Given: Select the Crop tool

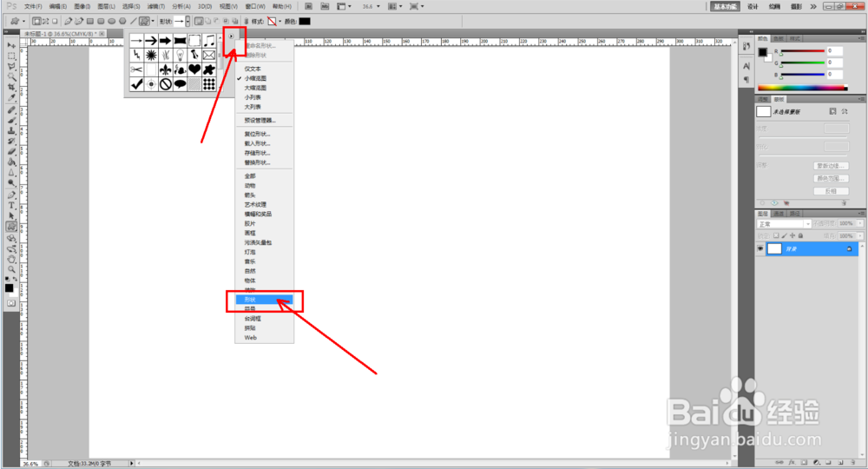Looking at the screenshot, I should 11,88.
